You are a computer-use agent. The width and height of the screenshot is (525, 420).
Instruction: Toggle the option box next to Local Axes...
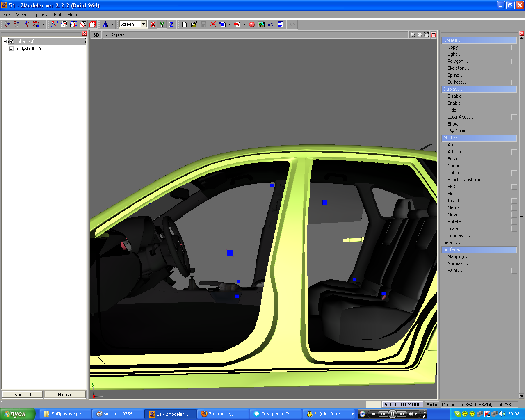point(514,117)
